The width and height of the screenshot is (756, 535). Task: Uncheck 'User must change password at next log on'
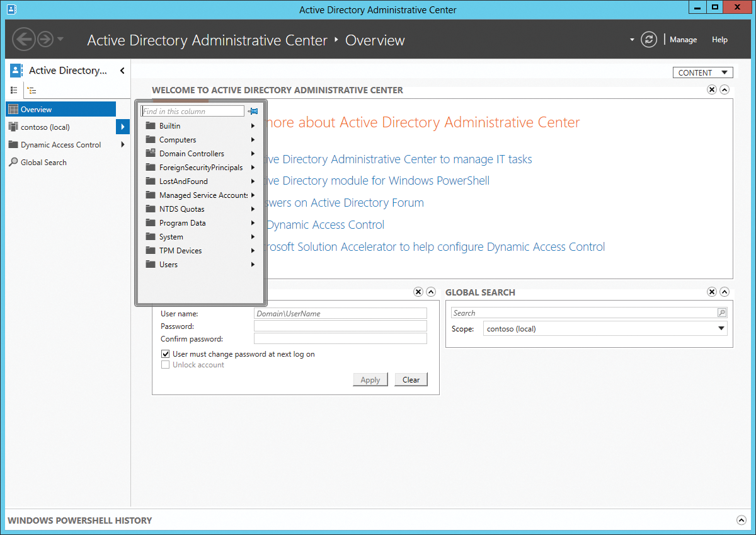[165, 354]
